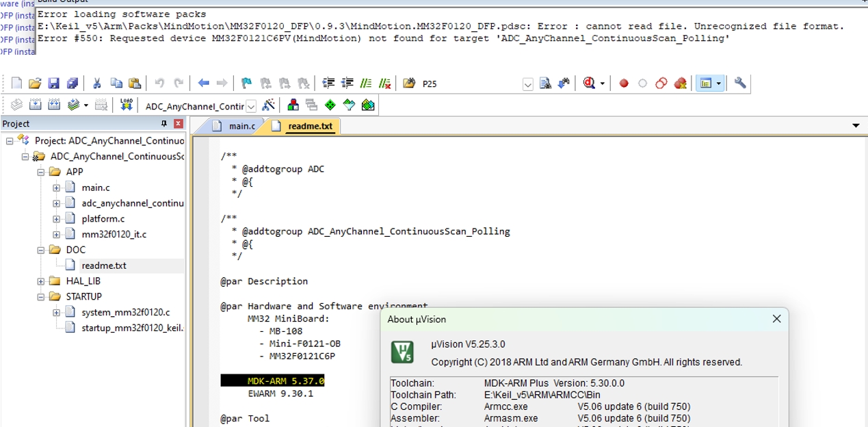Switch to the main.c tab
The height and width of the screenshot is (427, 868).
[241, 126]
